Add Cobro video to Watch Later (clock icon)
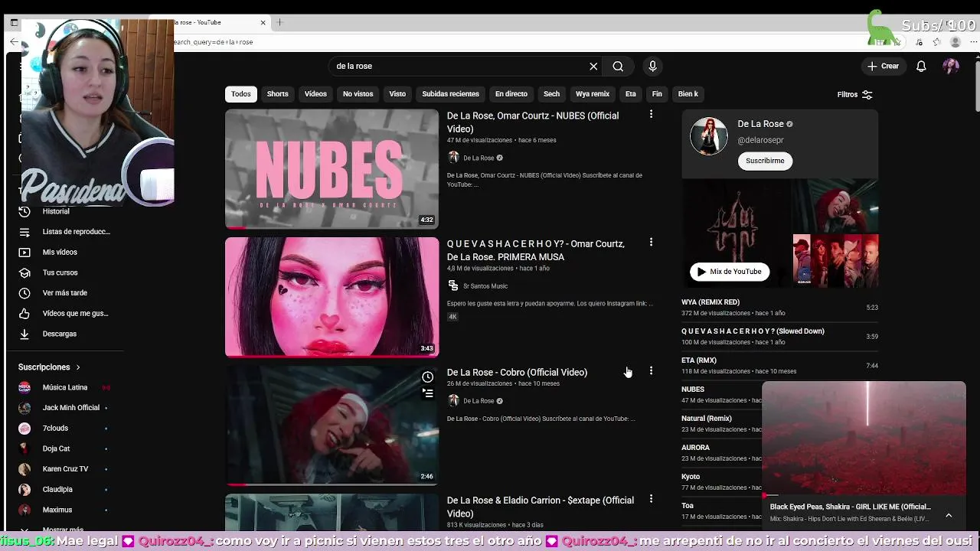Viewport: 980px width, 551px height. pyautogui.click(x=428, y=377)
